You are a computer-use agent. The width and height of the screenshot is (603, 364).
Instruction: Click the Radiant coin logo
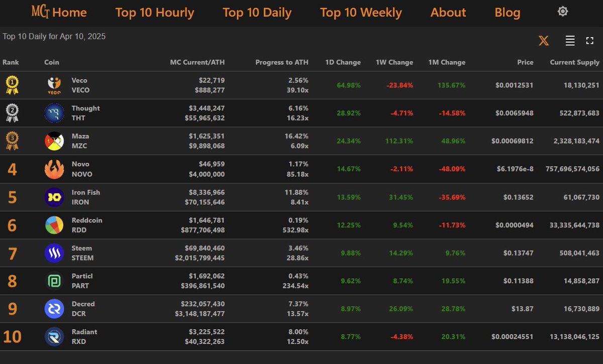(54, 337)
